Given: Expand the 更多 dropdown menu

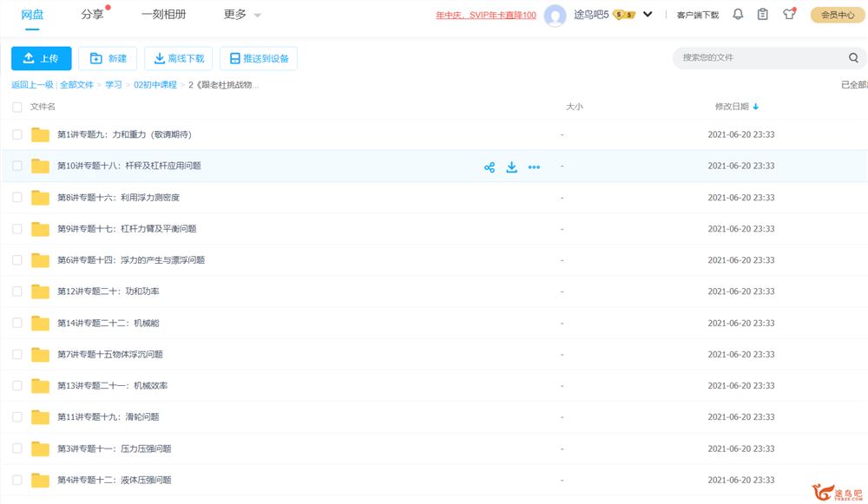Looking at the screenshot, I should coord(241,15).
